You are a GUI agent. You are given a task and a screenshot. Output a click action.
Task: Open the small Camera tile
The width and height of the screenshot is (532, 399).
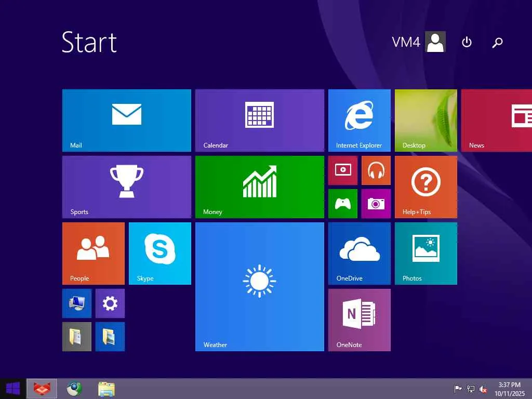click(x=376, y=204)
